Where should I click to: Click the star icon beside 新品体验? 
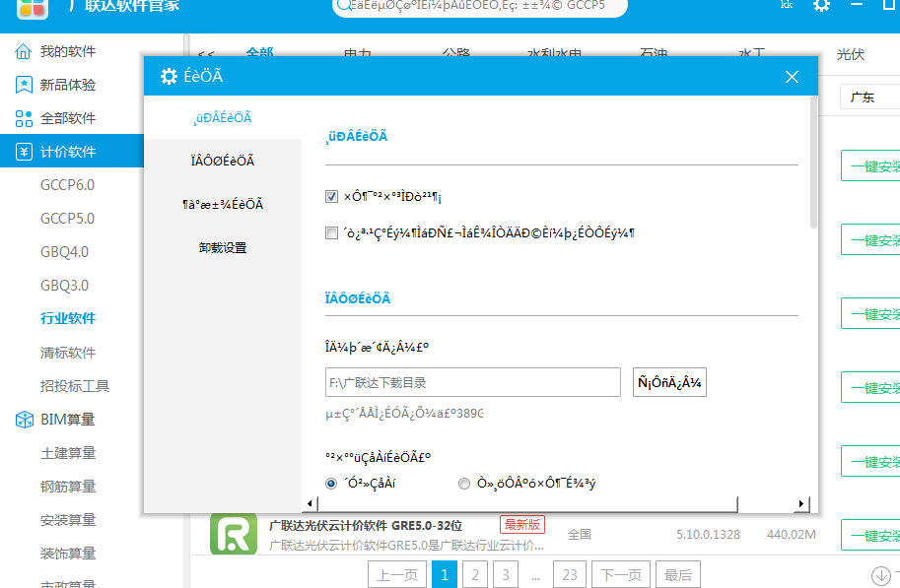tap(24, 85)
